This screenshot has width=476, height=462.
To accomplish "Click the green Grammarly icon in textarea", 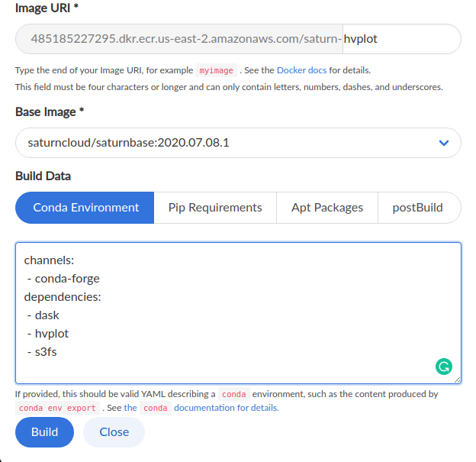I will click(x=443, y=367).
